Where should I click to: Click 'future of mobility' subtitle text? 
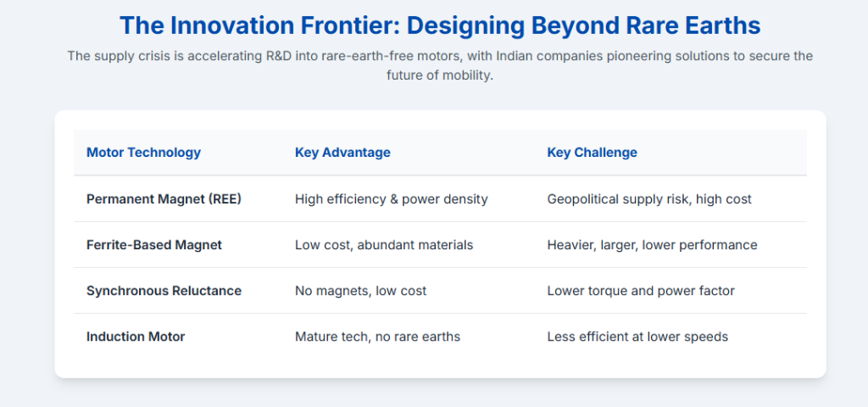[x=440, y=75]
